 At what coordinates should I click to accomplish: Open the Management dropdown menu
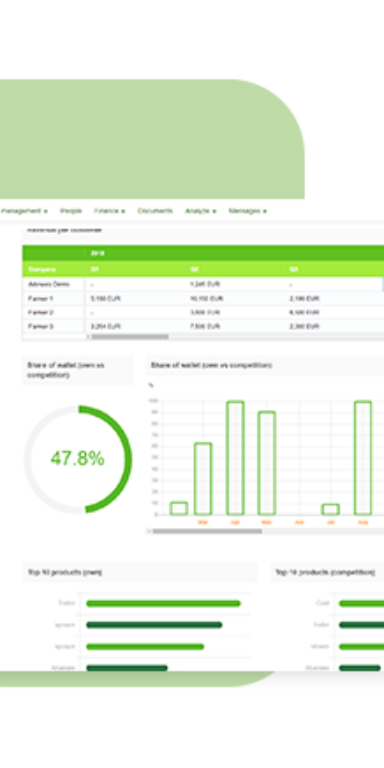click(x=24, y=211)
